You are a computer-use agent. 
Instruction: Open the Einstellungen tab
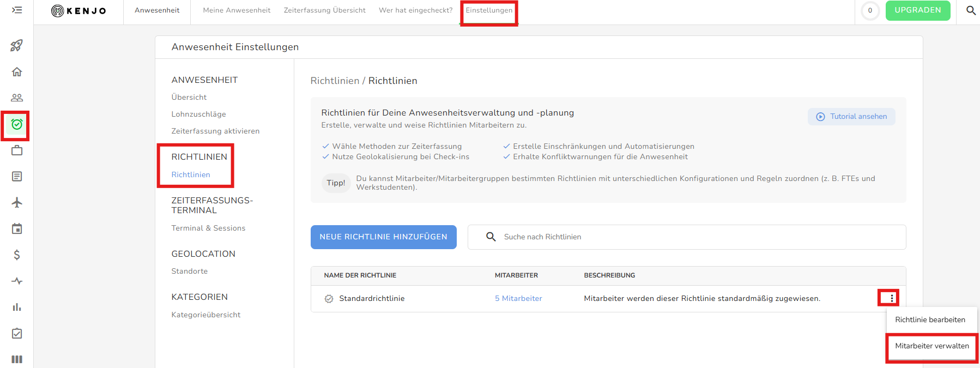click(x=489, y=10)
